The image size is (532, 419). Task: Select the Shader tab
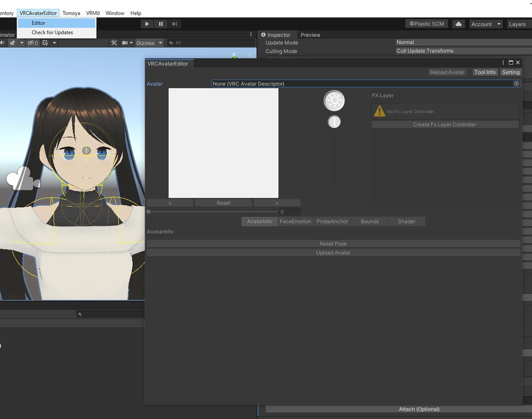pyautogui.click(x=407, y=221)
